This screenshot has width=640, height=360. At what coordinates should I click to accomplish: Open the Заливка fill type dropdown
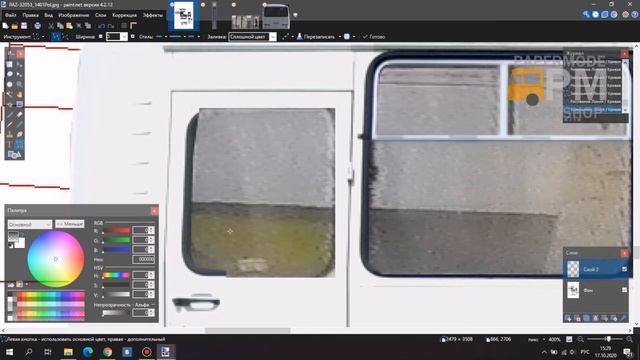tap(252, 37)
